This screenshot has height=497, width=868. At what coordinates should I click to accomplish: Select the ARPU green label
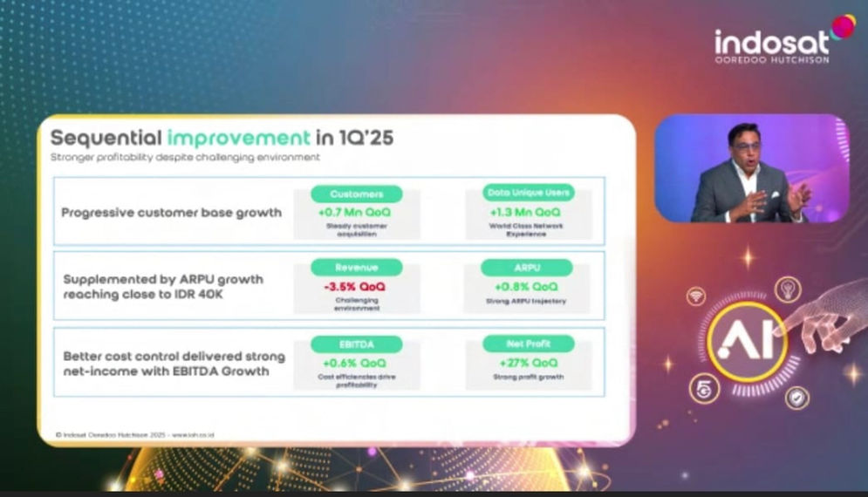click(526, 268)
